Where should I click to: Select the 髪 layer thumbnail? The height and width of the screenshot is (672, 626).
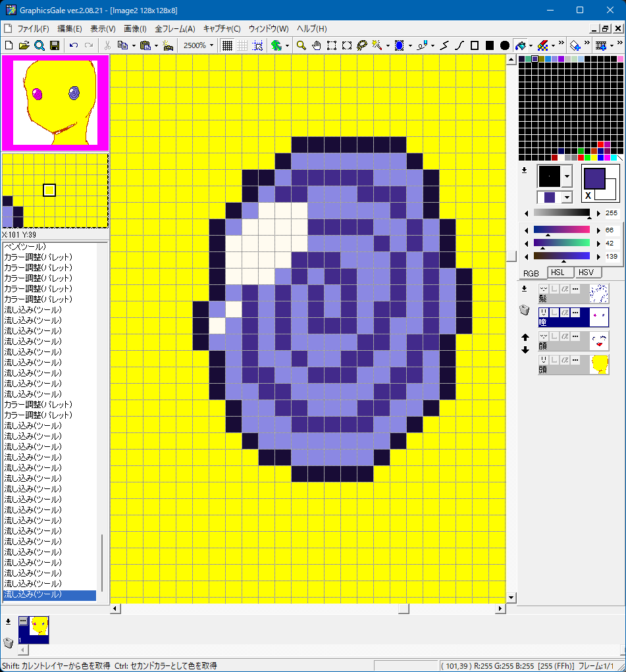[x=599, y=294]
